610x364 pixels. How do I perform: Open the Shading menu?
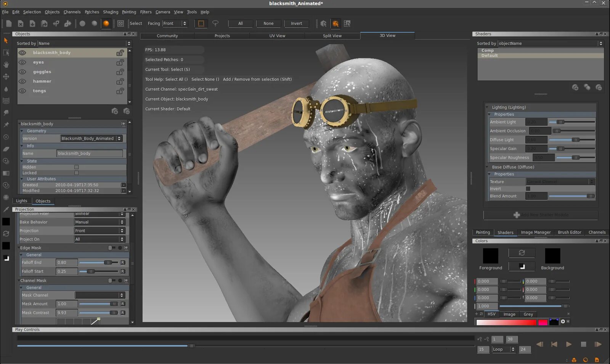(111, 12)
